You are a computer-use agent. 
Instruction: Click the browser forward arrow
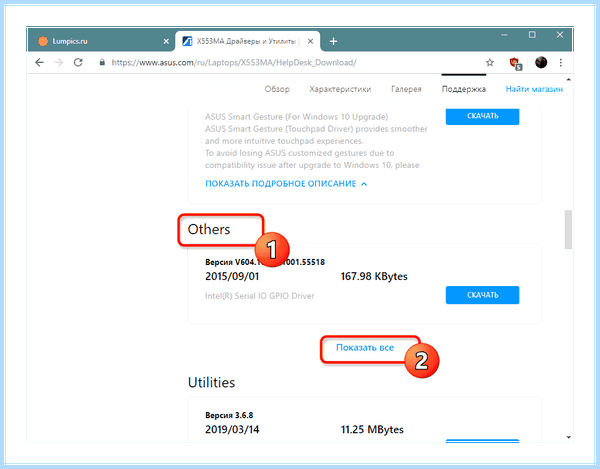[x=59, y=62]
